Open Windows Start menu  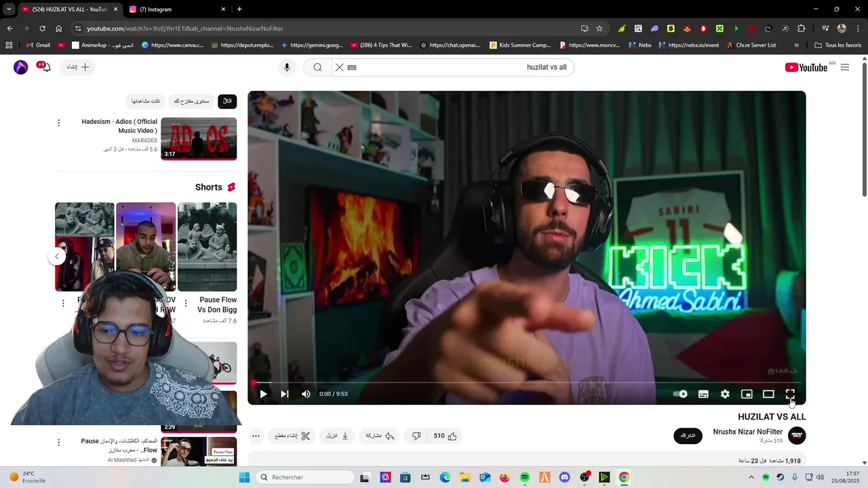coord(244,477)
